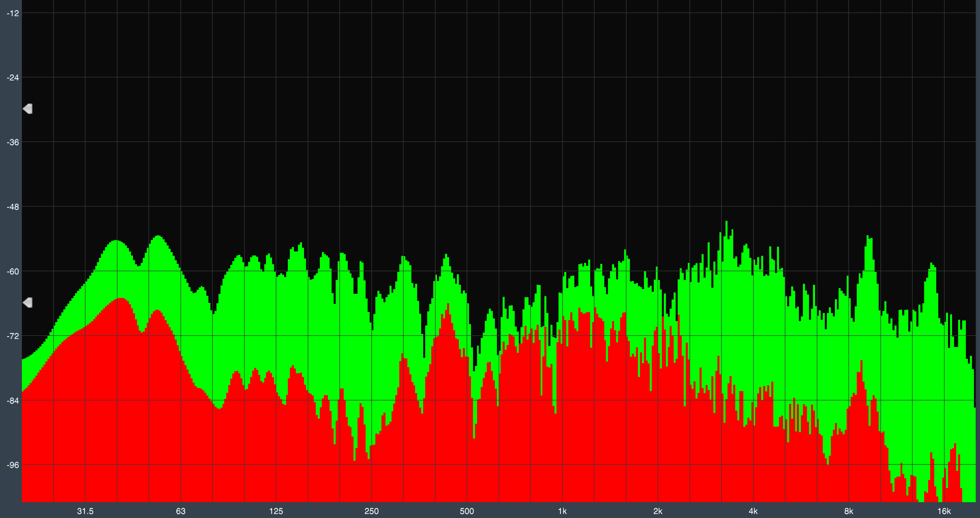Click the -96 dB level label

point(12,465)
